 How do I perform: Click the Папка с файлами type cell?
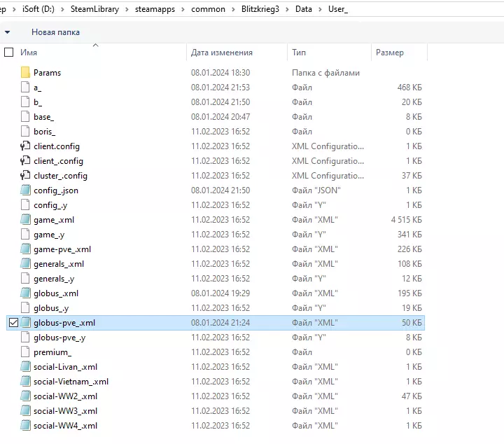click(325, 73)
